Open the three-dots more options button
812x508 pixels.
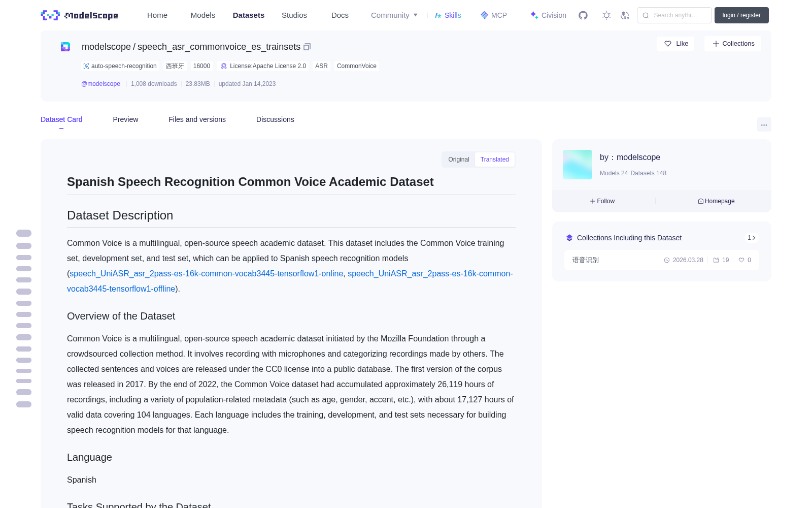click(x=764, y=124)
